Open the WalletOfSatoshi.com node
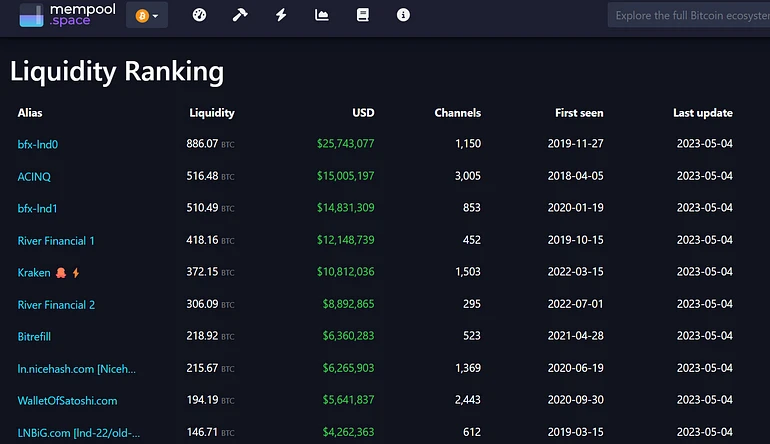Screen dimensions: 770x444 click(67, 401)
